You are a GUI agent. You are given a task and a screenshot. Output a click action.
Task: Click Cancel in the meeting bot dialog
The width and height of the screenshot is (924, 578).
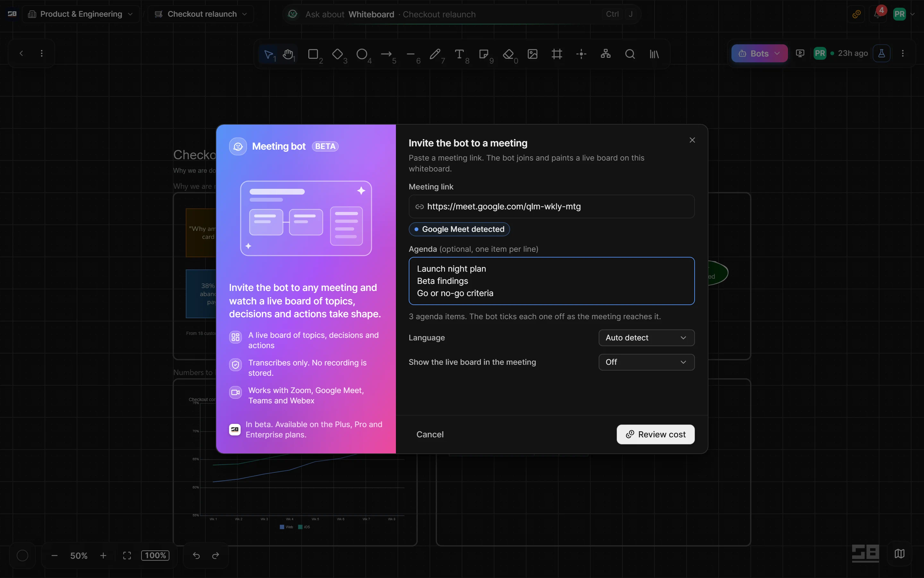pyautogui.click(x=430, y=434)
